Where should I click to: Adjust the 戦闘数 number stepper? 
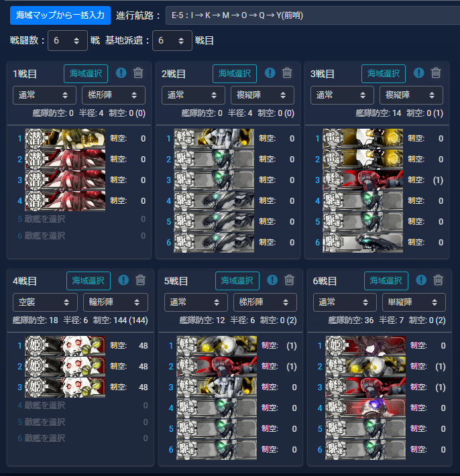(68, 40)
